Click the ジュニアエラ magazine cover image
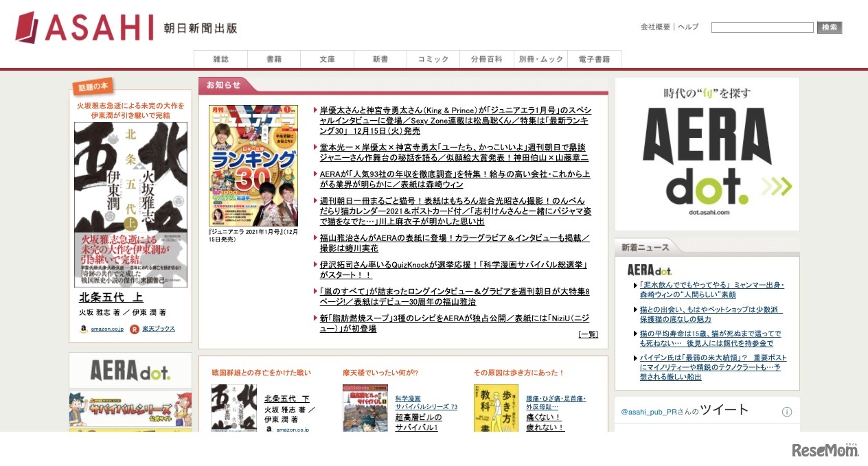 pyautogui.click(x=253, y=165)
